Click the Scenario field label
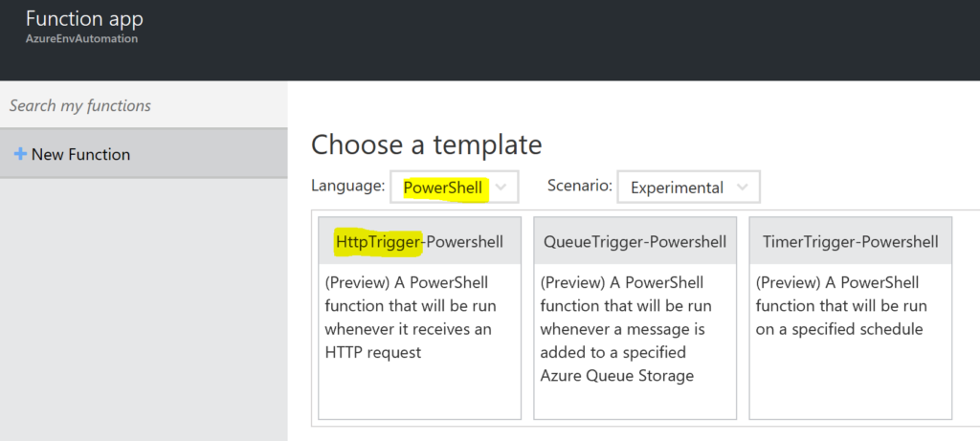Viewport: 980px width, 441px height. coord(579,186)
